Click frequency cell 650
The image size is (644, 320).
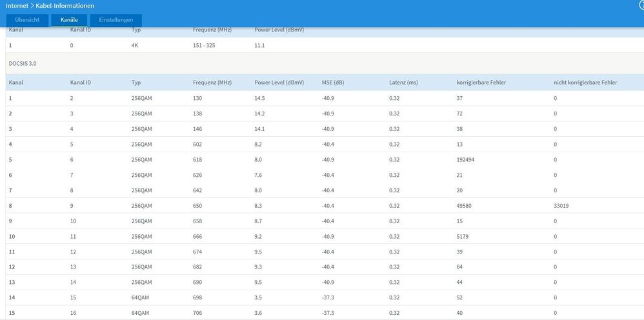tap(197, 206)
